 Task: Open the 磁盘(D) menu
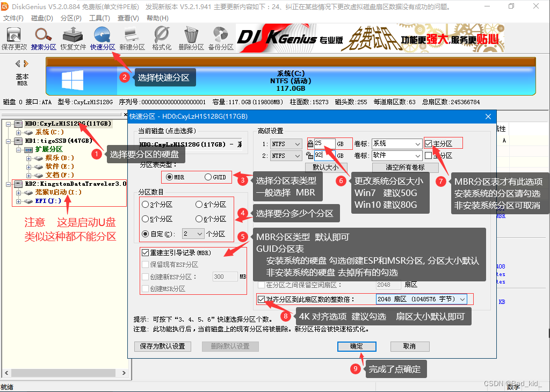(x=42, y=18)
